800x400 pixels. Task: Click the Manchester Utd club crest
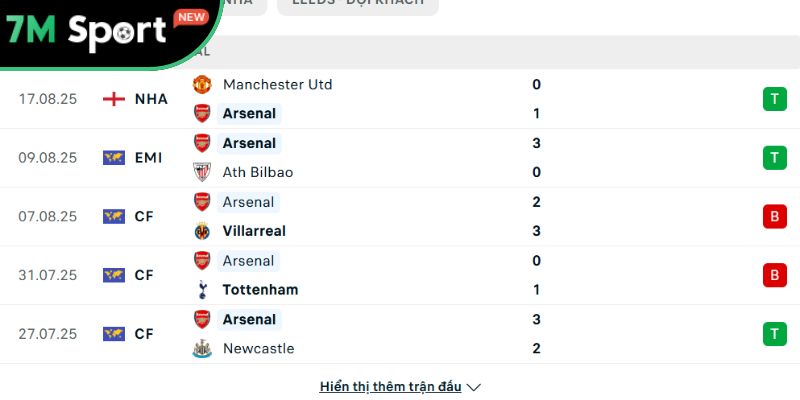(x=202, y=84)
